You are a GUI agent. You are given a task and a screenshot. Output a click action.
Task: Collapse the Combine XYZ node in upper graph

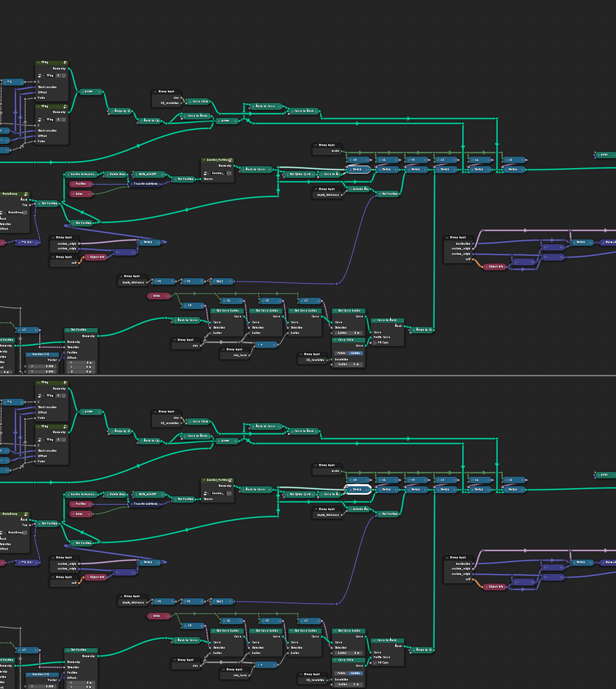(29, 354)
